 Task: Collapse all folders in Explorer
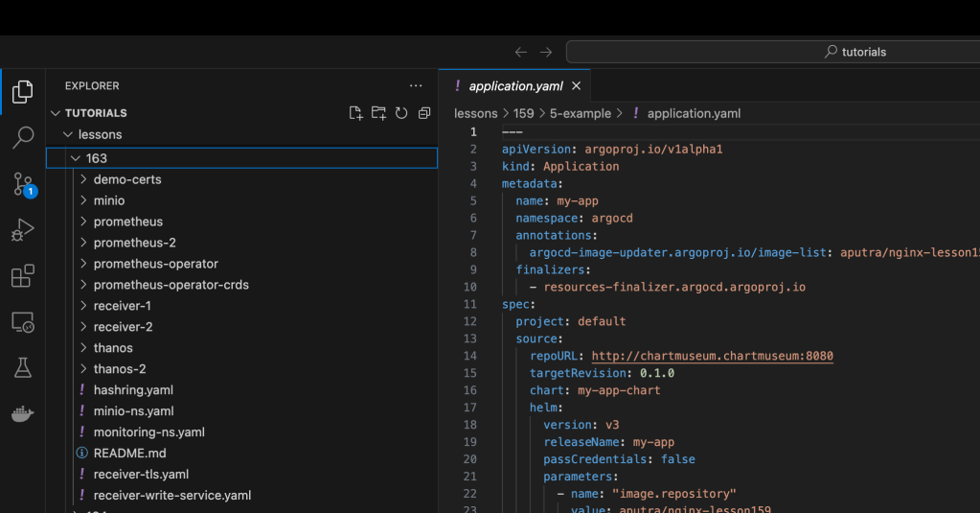pos(424,112)
